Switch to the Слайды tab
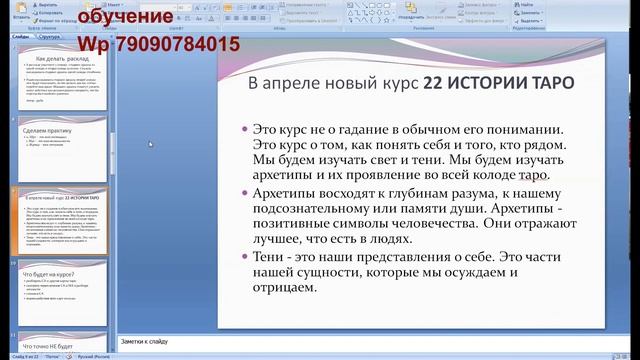 point(21,37)
